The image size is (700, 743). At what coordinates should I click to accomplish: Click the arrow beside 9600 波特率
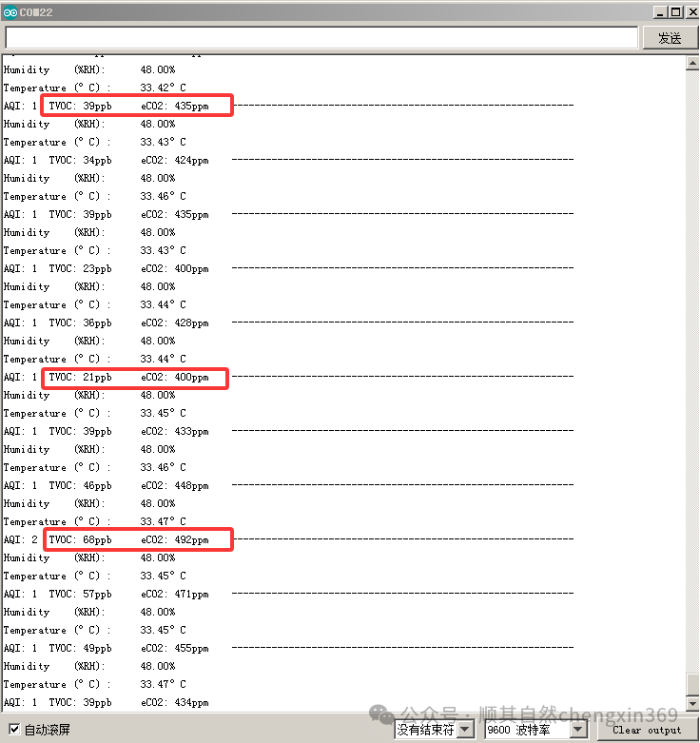[577, 730]
